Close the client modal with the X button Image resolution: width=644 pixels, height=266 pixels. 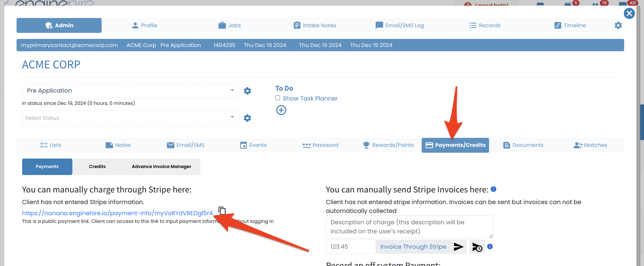[x=629, y=13]
